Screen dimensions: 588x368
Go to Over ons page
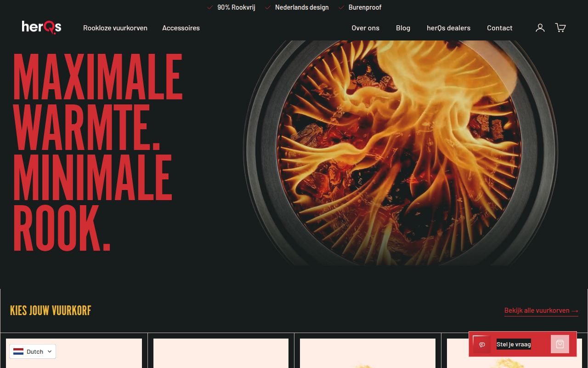coord(366,28)
